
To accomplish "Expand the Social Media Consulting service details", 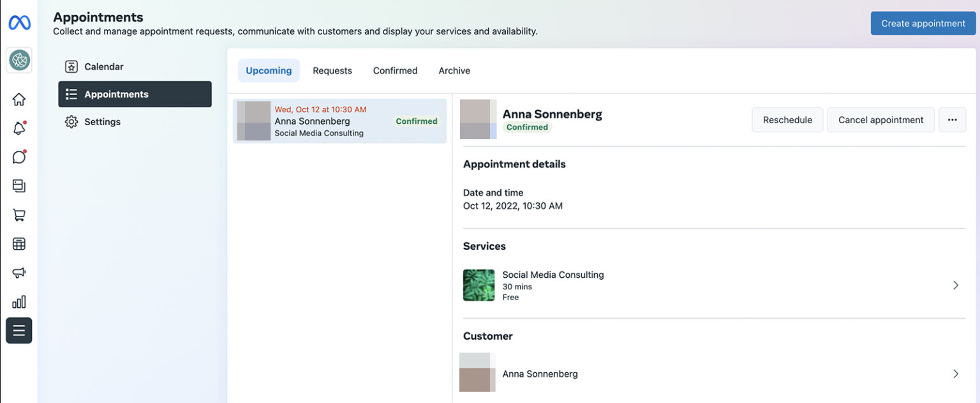I will pyautogui.click(x=955, y=285).
